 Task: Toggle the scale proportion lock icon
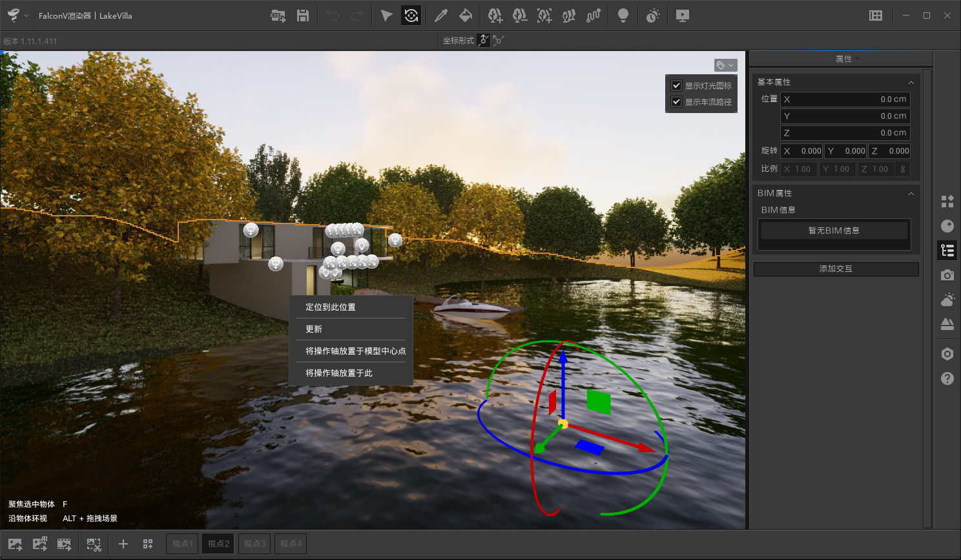pyautogui.click(x=902, y=169)
